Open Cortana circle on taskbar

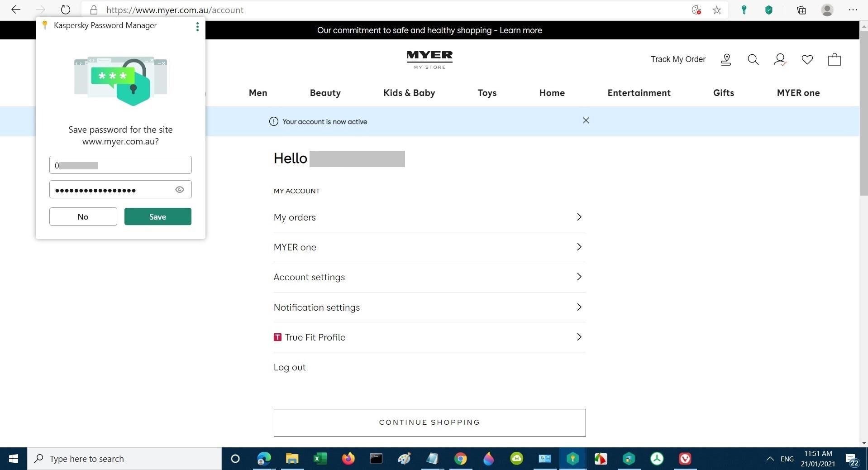click(235, 459)
